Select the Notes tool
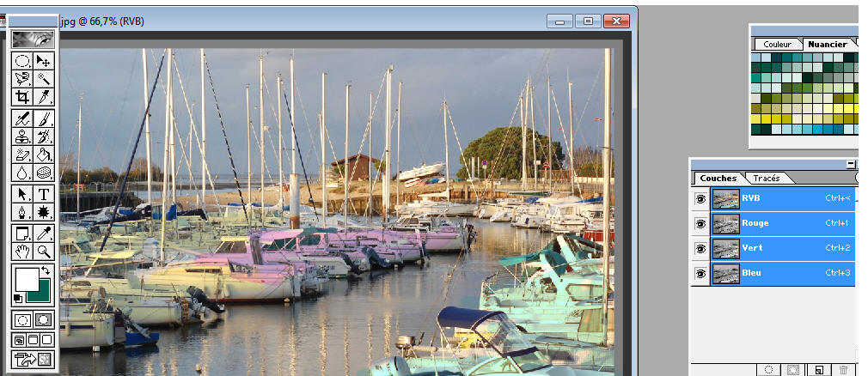The image size is (868, 376). point(22,233)
